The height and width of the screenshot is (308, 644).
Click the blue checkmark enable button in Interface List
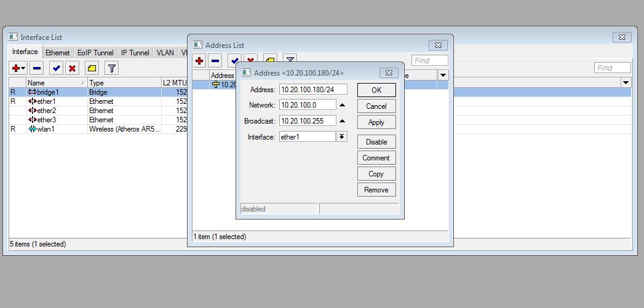pyautogui.click(x=56, y=68)
